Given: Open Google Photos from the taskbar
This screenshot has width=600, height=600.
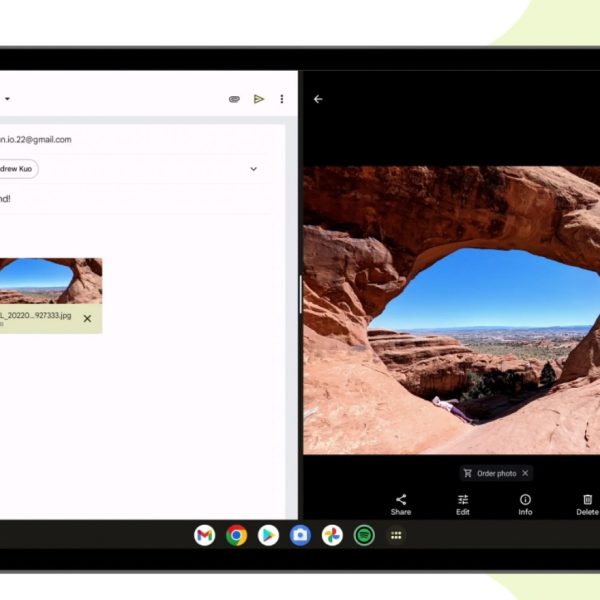Looking at the screenshot, I should tap(332, 535).
